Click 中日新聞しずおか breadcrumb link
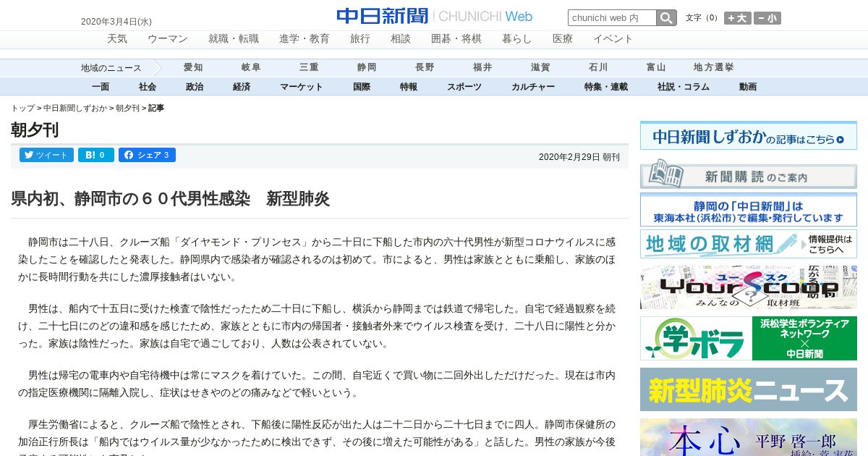 pyautogui.click(x=75, y=108)
